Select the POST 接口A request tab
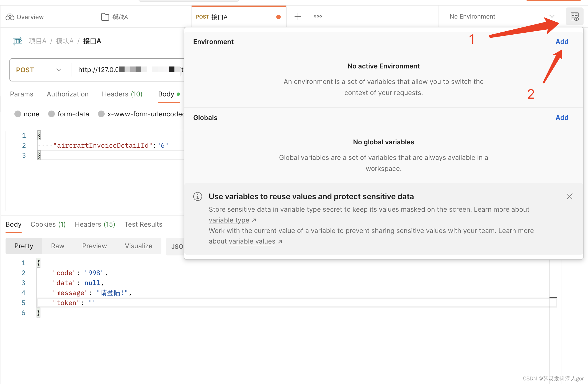 [x=239, y=17]
